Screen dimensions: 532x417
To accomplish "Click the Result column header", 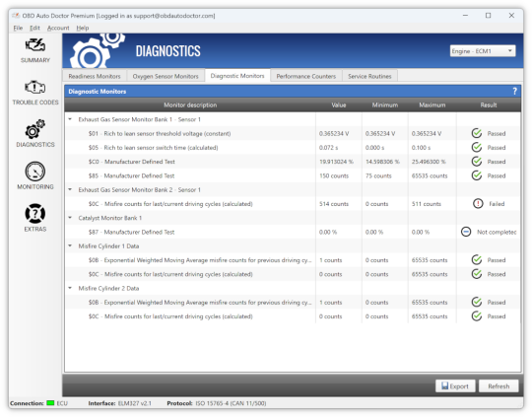I will point(489,104).
